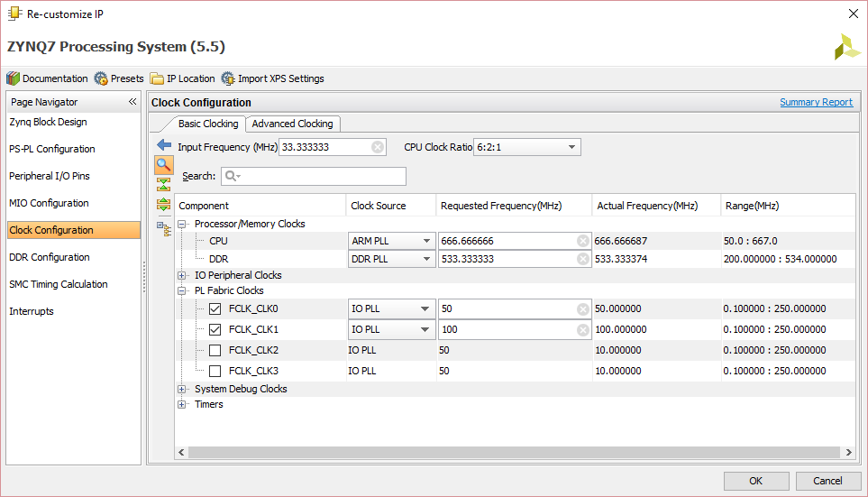This screenshot has width=868, height=497.
Task: Clear the FCLK_CLK0 requested frequency value
Action: 583,309
